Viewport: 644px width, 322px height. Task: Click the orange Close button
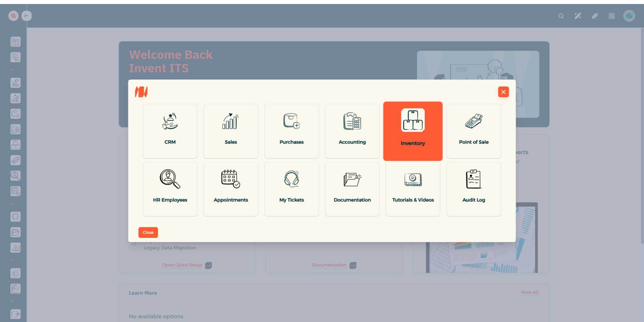point(148,233)
